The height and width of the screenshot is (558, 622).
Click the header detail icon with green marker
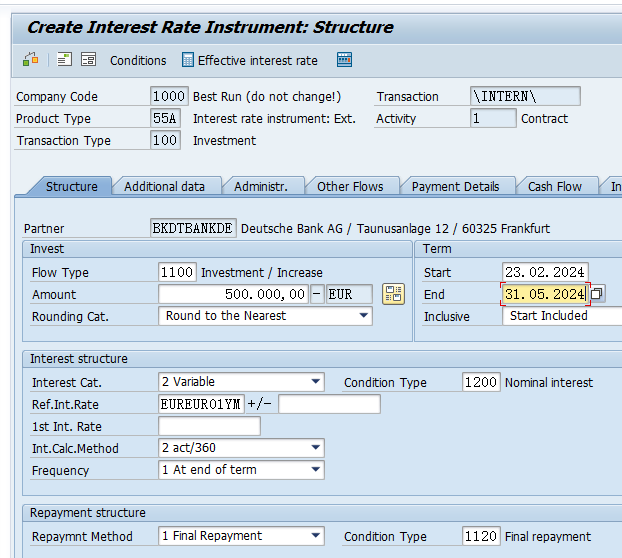(x=64, y=60)
